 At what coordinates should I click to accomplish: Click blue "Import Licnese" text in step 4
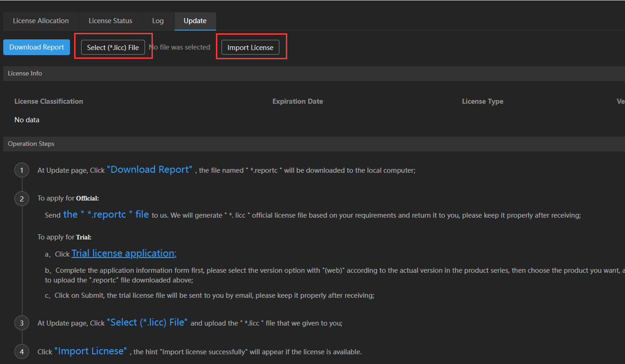(x=90, y=351)
